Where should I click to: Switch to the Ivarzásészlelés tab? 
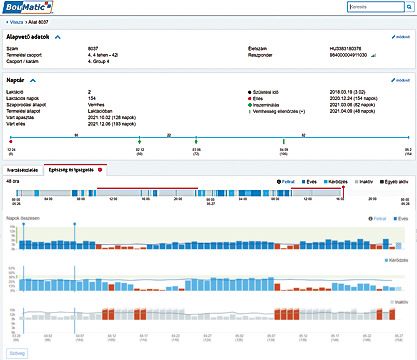(23, 170)
